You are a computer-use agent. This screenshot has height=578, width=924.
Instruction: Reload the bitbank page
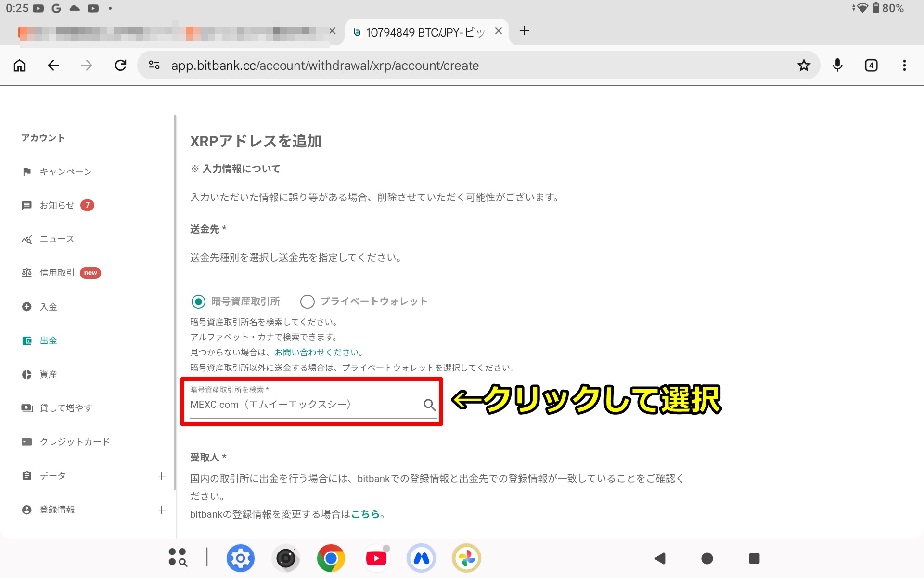(x=120, y=66)
